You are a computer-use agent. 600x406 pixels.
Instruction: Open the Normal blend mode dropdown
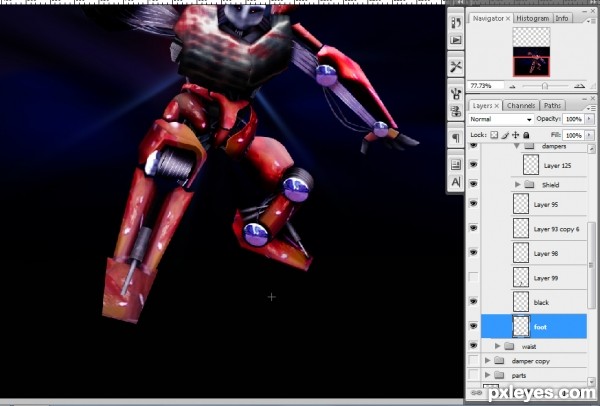pos(501,119)
